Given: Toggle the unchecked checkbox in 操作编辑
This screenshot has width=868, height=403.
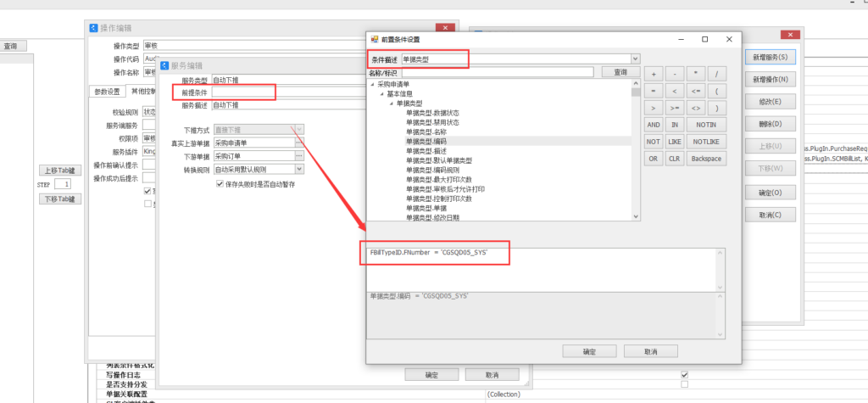Looking at the screenshot, I should (147, 204).
